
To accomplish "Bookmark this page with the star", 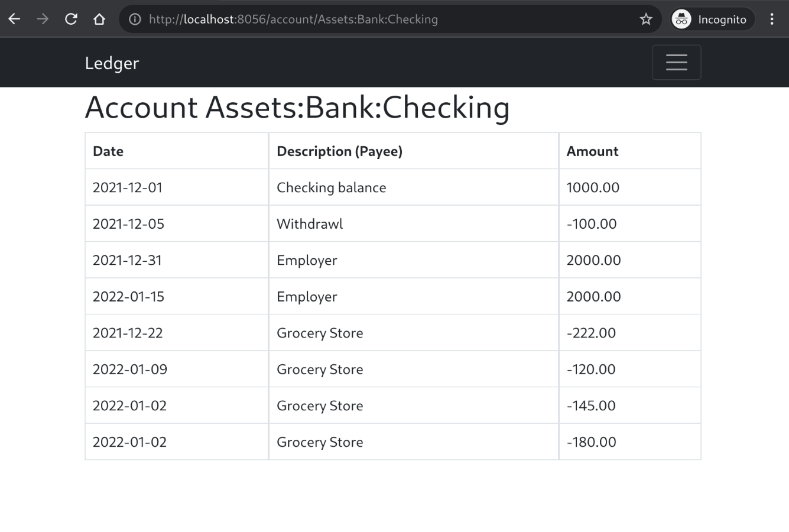I will (646, 20).
